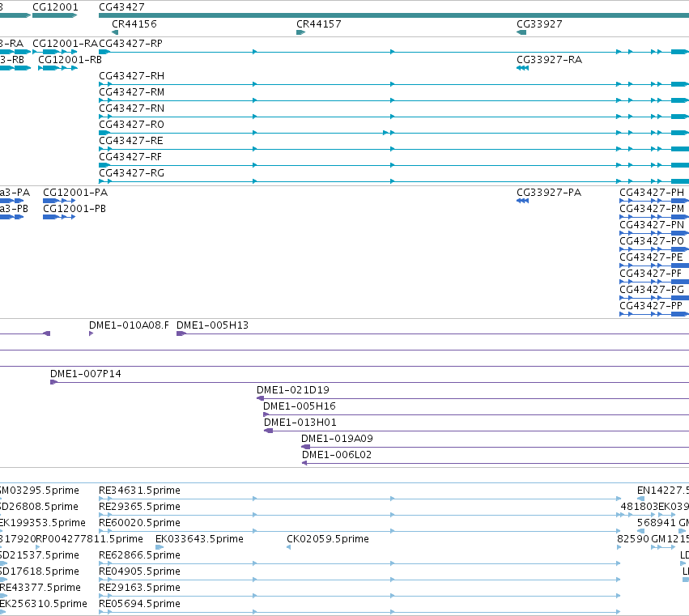Click the CG33927 gene label
This screenshot has width=689, height=616.
pos(539,24)
